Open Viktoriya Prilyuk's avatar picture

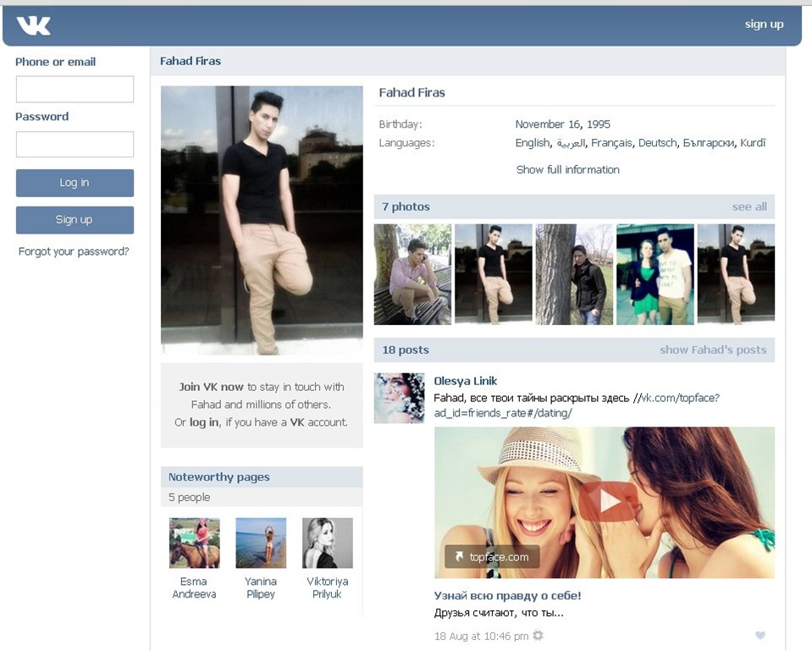[x=327, y=543]
